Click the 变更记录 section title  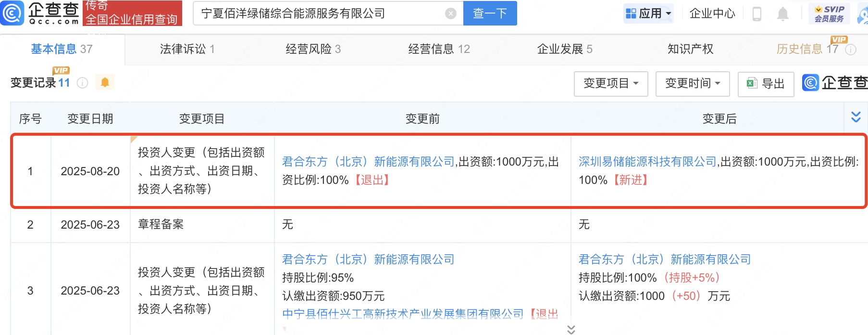pos(33,83)
